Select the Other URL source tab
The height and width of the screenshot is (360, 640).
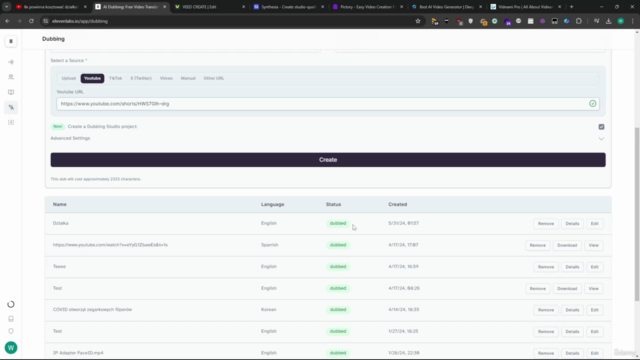[x=214, y=78]
